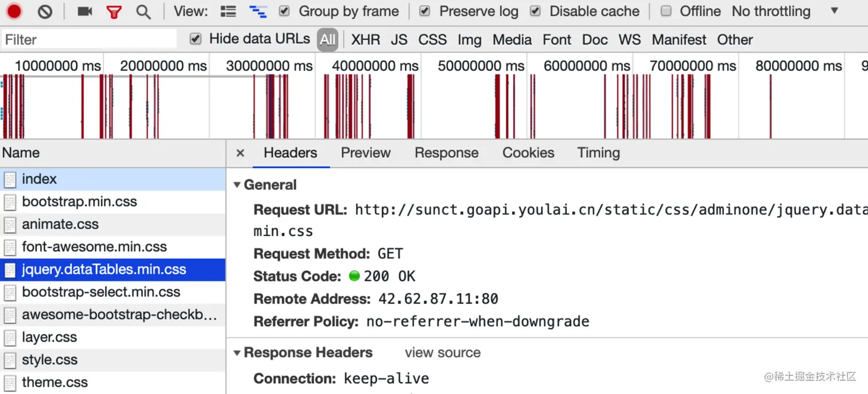The height and width of the screenshot is (394, 868).
Task: Select jquery.dataTables.min.css request
Action: [x=113, y=270]
